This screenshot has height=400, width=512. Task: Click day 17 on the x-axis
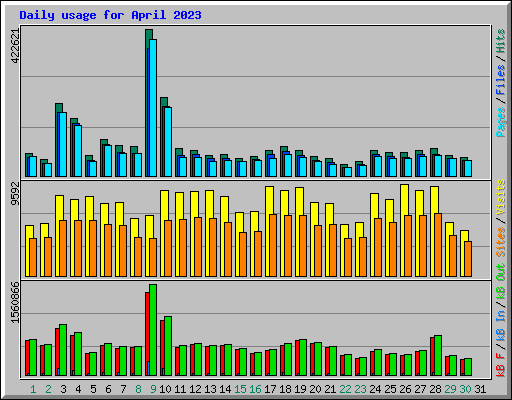[270, 389]
